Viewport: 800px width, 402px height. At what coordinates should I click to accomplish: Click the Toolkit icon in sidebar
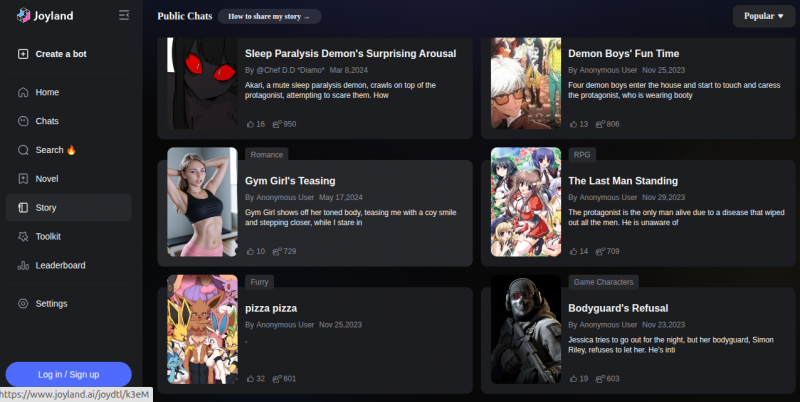coord(23,237)
